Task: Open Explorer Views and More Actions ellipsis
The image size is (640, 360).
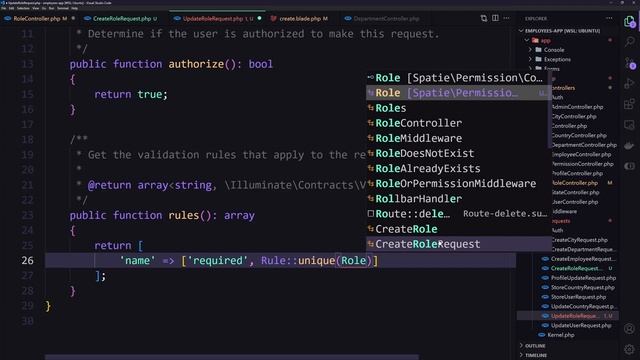Action: pyautogui.click(x=609, y=18)
